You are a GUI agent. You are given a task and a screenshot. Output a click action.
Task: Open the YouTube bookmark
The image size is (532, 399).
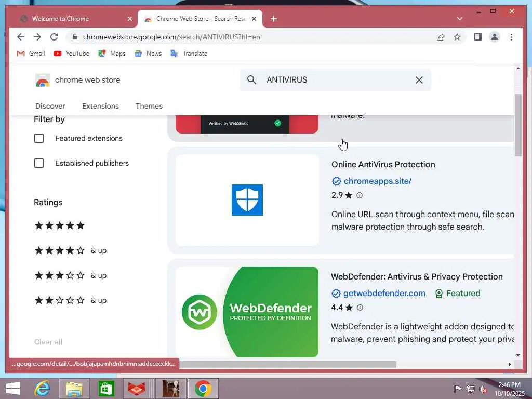71,54
